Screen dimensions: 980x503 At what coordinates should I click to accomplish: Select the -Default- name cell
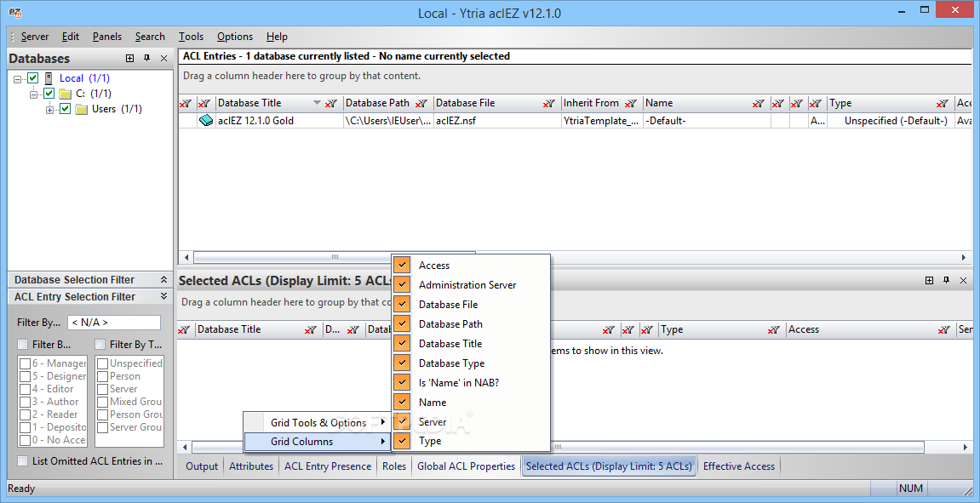(706, 121)
